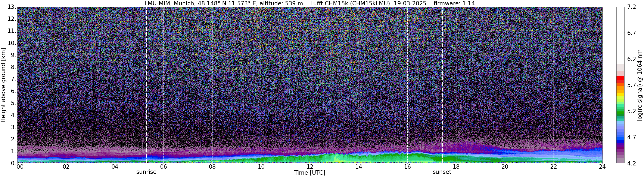The height and width of the screenshot is (177, 644).
Task: Click the height-axis tick label '5.'
Action: click(13, 103)
